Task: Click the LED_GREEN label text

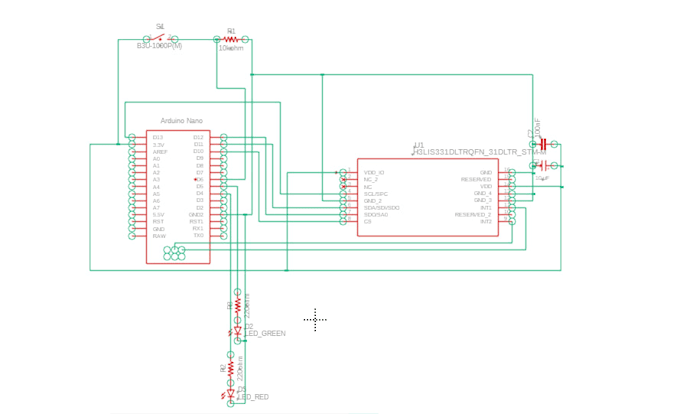Action: (266, 333)
